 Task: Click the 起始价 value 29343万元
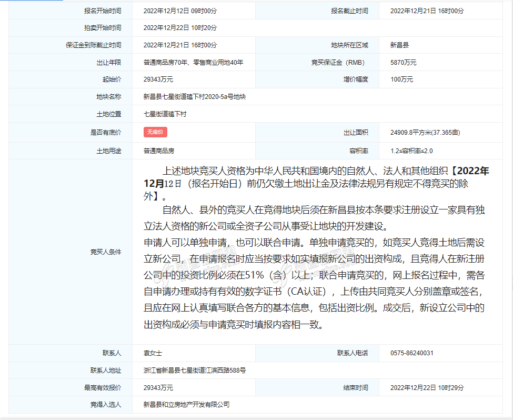pyautogui.click(x=158, y=79)
